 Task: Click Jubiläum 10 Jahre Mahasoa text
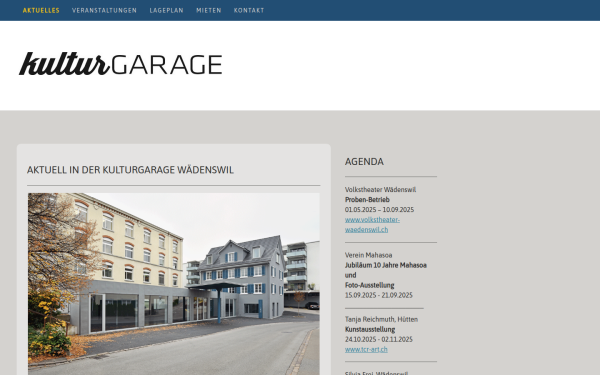click(386, 265)
